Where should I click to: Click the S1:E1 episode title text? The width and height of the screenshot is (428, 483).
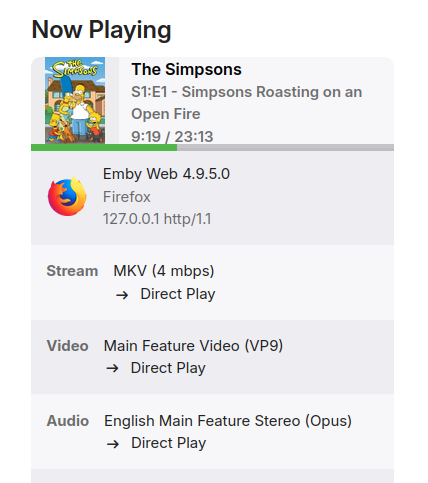(x=246, y=103)
